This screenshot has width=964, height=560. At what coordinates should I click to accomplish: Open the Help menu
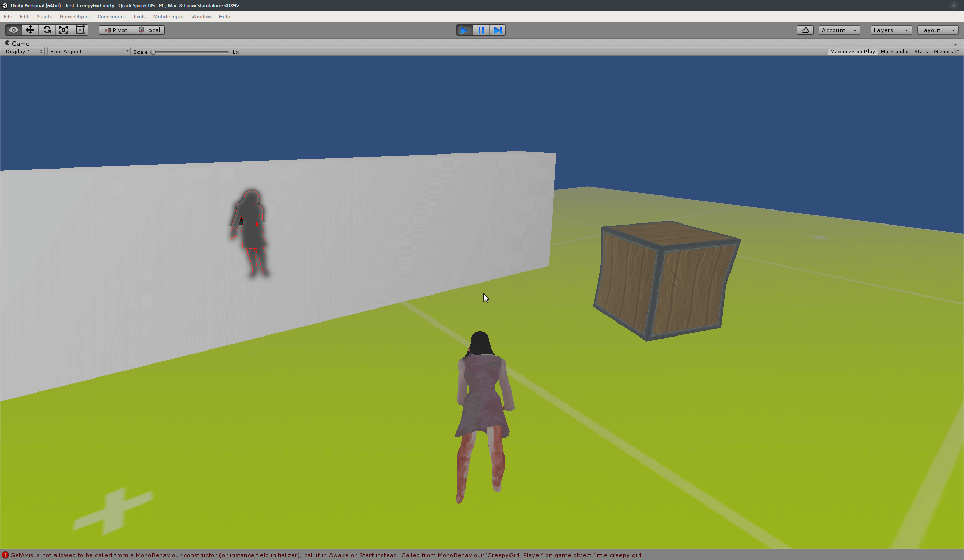pyautogui.click(x=225, y=17)
